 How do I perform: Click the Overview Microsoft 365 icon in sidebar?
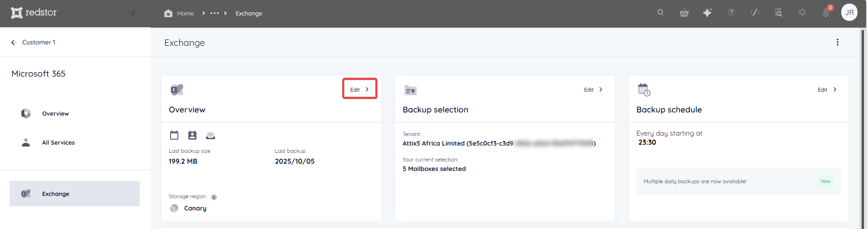tap(26, 113)
